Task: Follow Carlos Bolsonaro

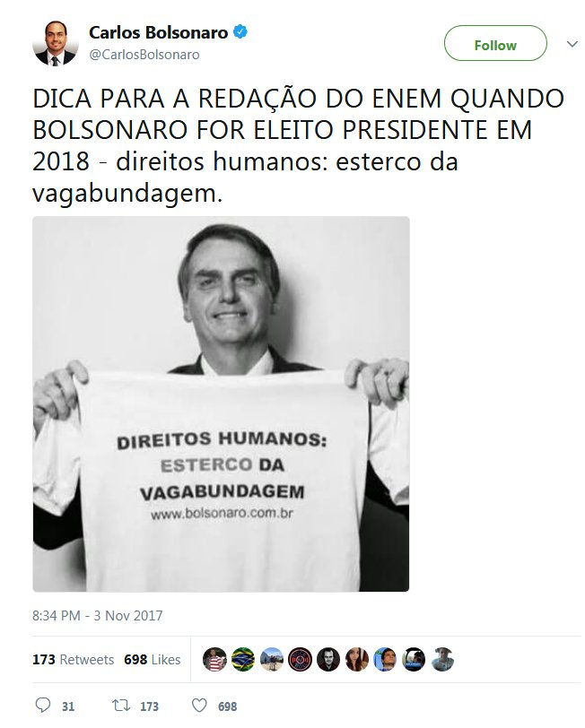Action: tap(495, 43)
